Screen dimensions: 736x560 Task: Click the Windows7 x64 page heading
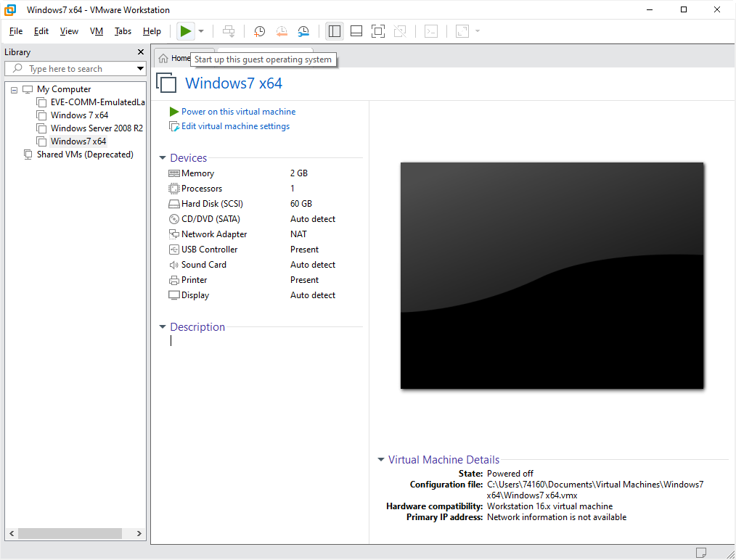tap(234, 83)
